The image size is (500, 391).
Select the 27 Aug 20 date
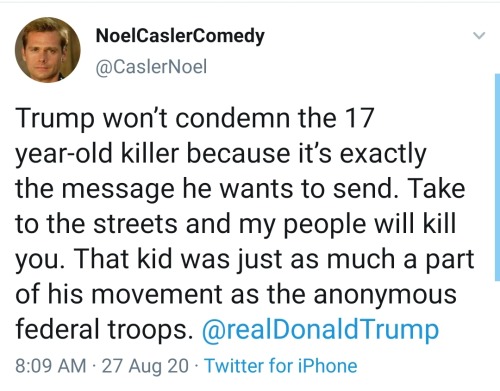(145, 366)
